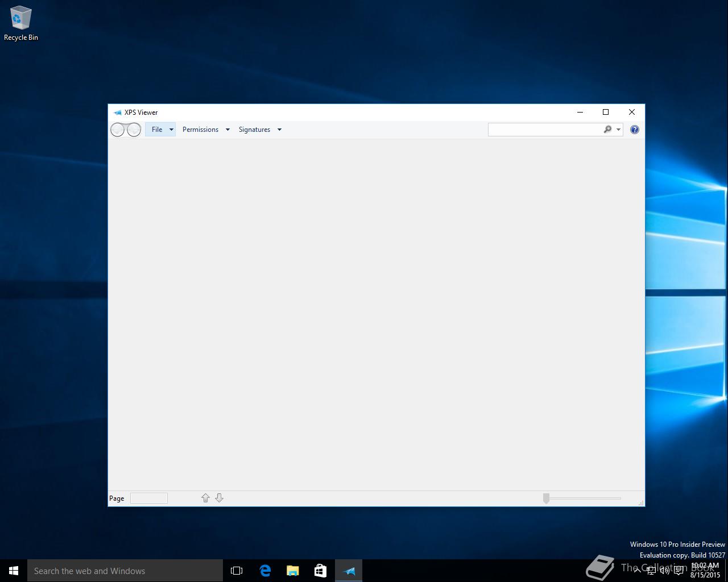The width and height of the screenshot is (728, 582).
Task: Open the Permissions menu
Action: click(200, 130)
